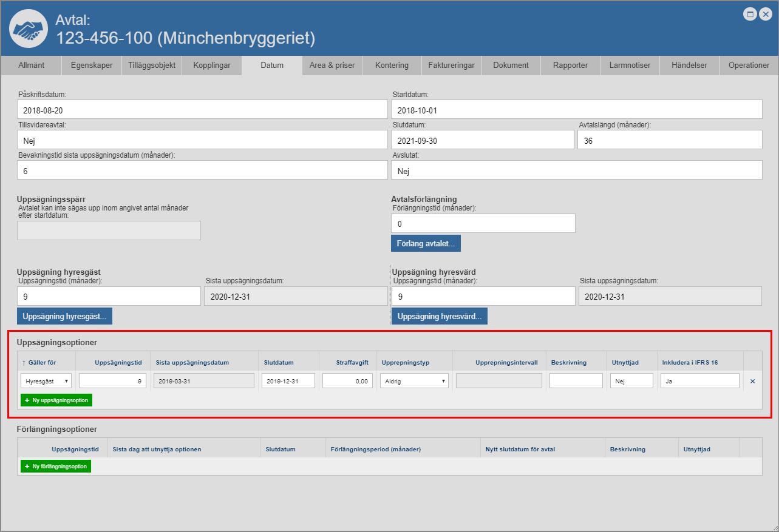This screenshot has width=779, height=532.
Task: Select the Larmnotiser tab
Action: [x=630, y=66]
